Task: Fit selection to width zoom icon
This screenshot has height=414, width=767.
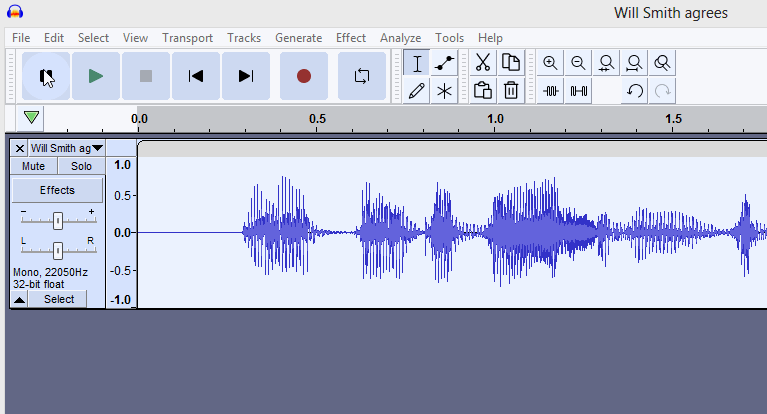Action: click(606, 63)
